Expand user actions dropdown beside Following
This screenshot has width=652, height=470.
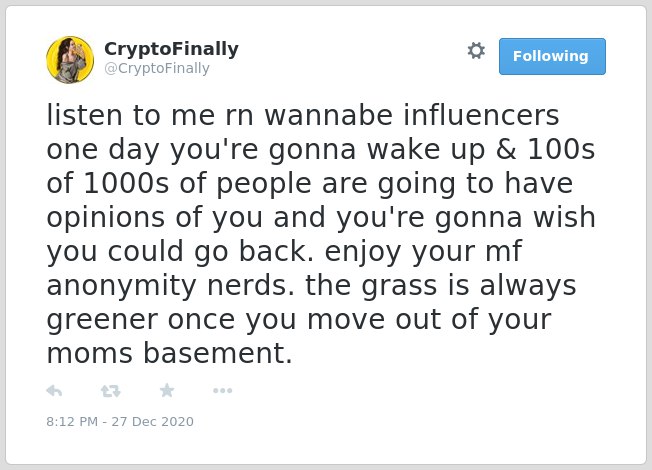pos(476,51)
